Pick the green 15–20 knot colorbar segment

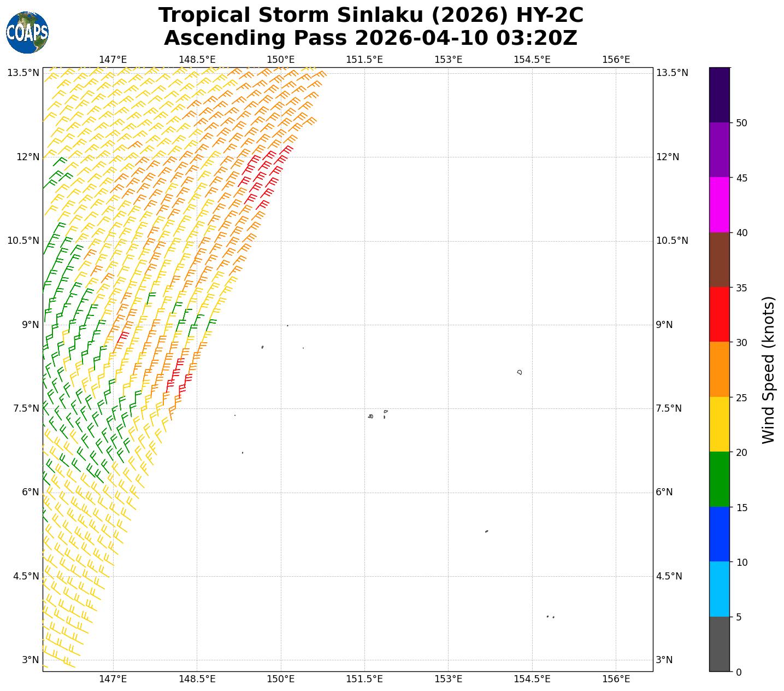[x=719, y=479]
